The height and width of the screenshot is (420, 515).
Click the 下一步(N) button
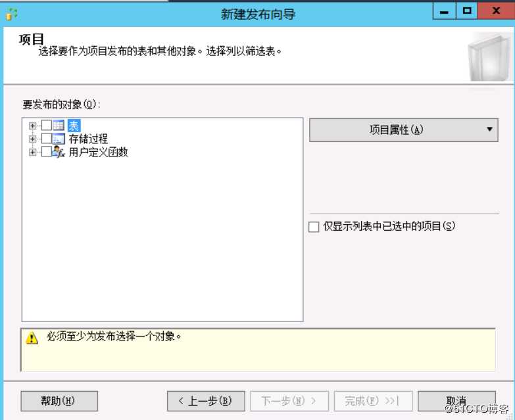click(x=289, y=401)
